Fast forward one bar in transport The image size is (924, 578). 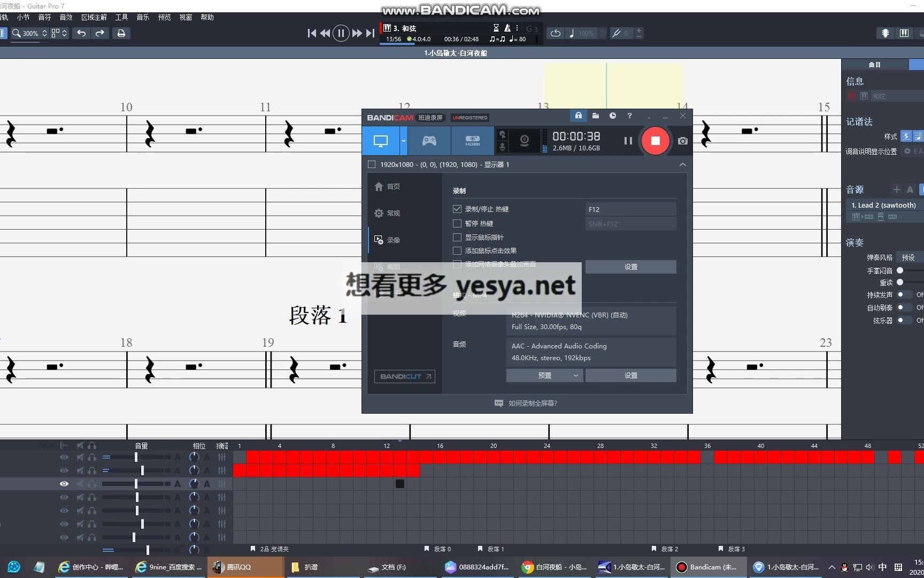coord(357,33)
